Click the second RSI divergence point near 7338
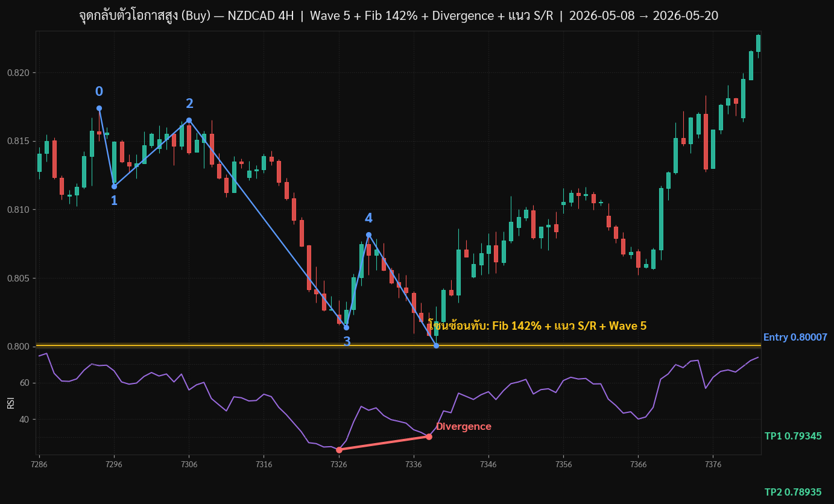Viewport: 834px width, 504px height. tap(429, 436)
